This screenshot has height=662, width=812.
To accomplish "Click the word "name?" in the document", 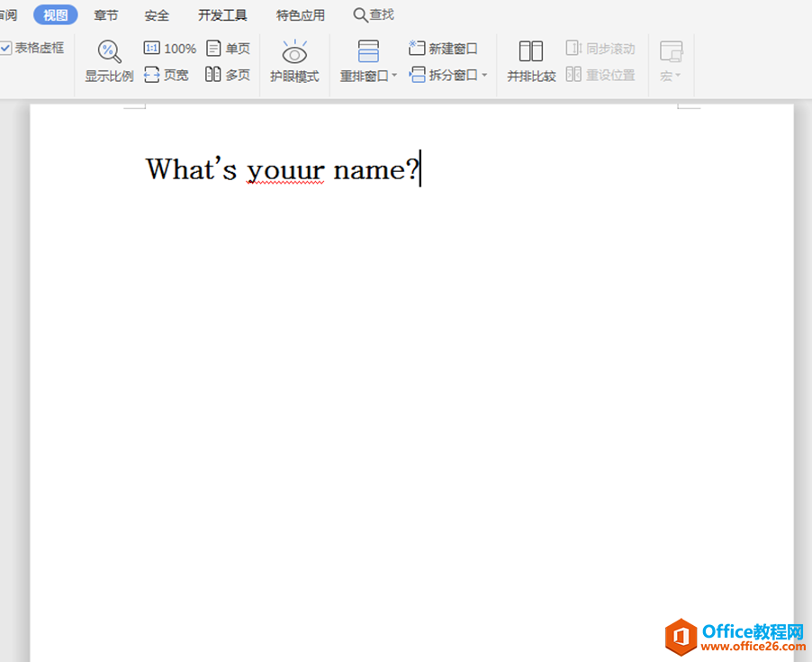I will point(375,169).
